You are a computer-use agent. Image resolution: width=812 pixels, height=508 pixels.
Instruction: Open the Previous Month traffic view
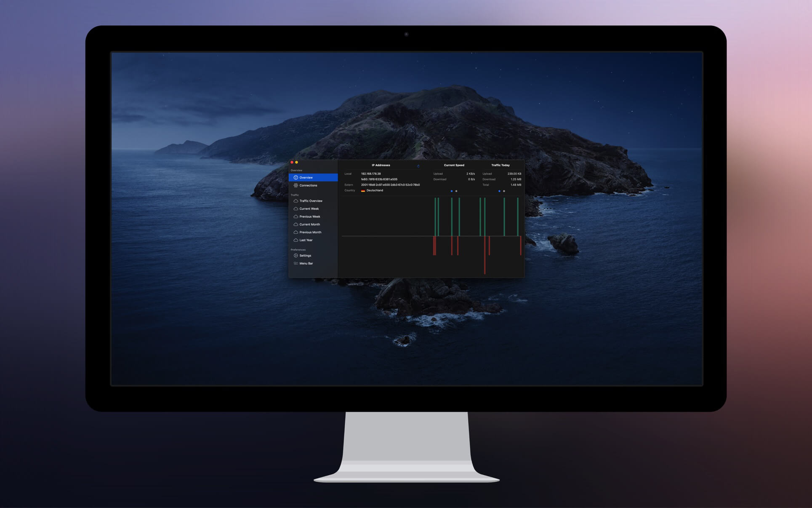pyautogui.click(x=310, y=233)
